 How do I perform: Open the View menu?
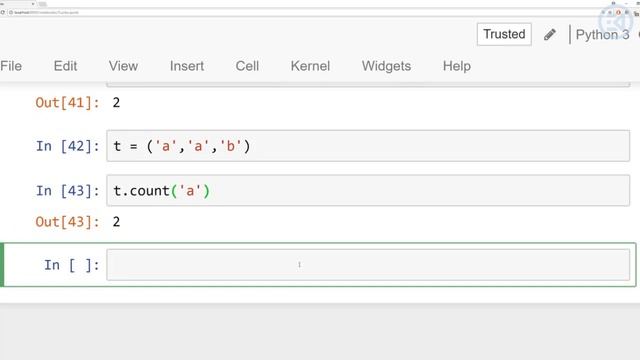pos(123,66)
